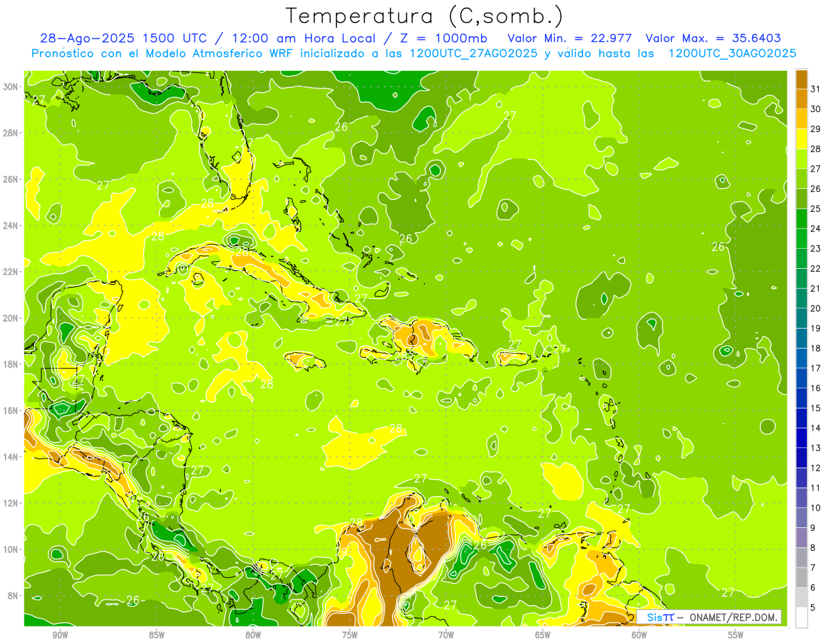Select the green color bar segment between 24 and 25
Screen dimensions: 834x644
pos(801,218)
